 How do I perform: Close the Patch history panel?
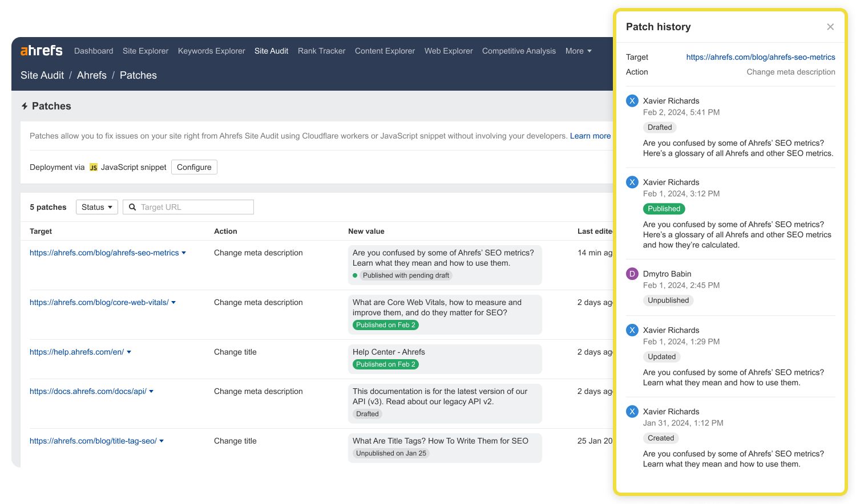tap(830, 27)
